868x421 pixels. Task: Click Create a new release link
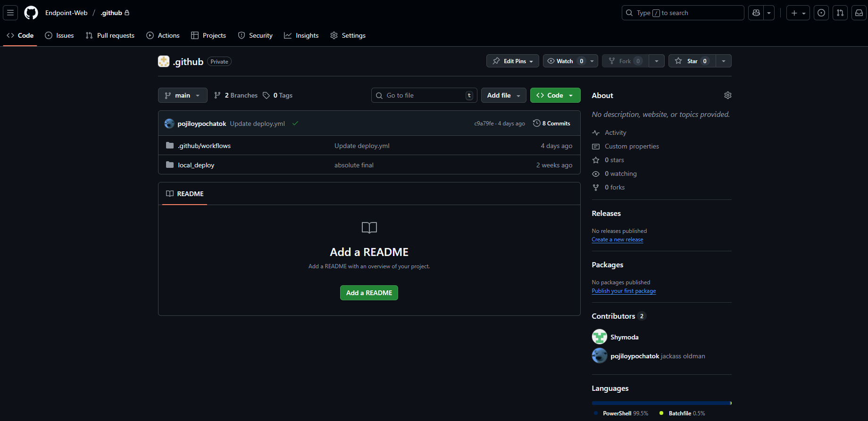618,239
